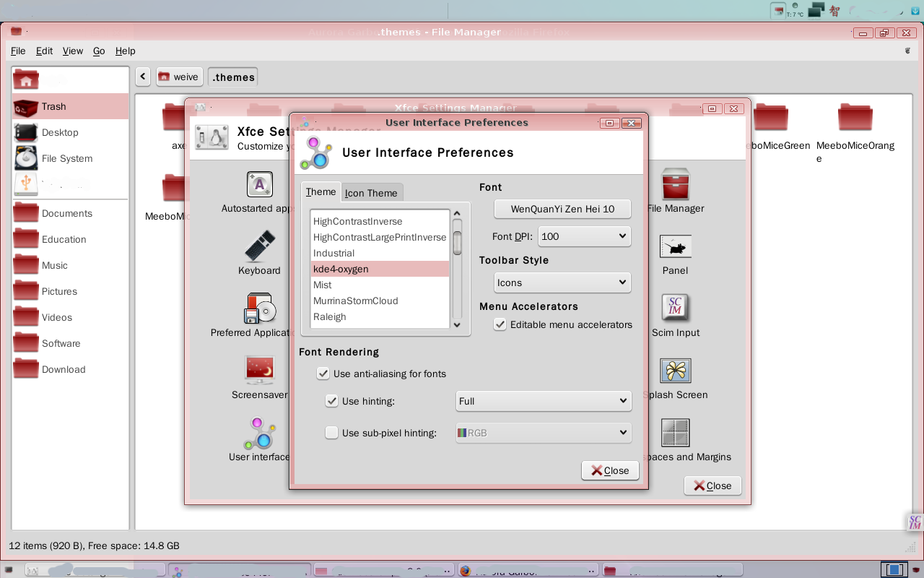Select MurrinaStormCloud theme

(380, 301)
